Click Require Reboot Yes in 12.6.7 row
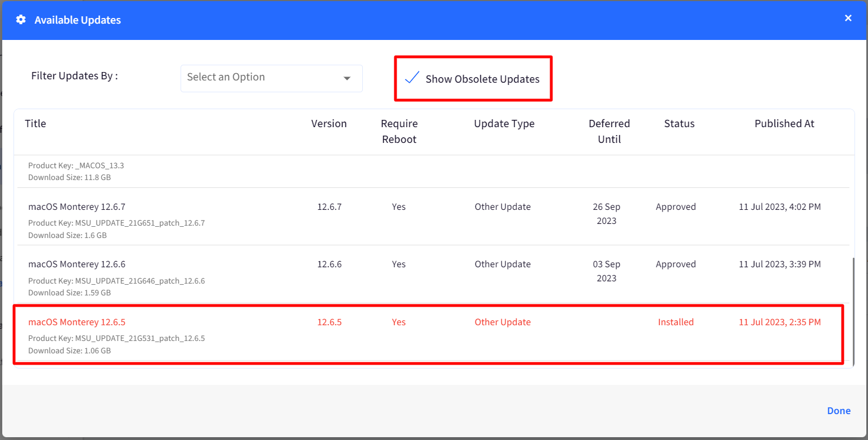This screenshot has height=440, width=868. 398,206
